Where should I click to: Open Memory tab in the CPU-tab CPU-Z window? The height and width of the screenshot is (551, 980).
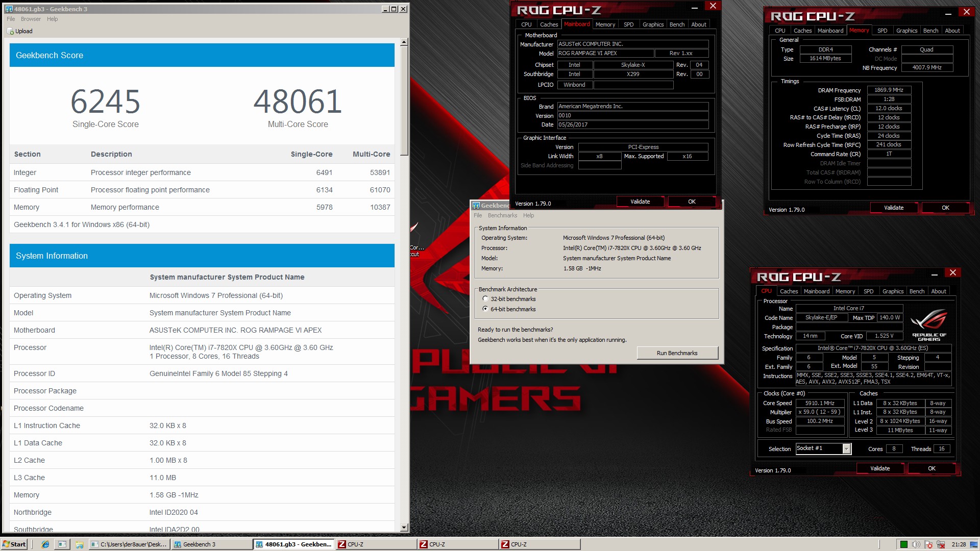pyautogui.click(x=845, y=291)
